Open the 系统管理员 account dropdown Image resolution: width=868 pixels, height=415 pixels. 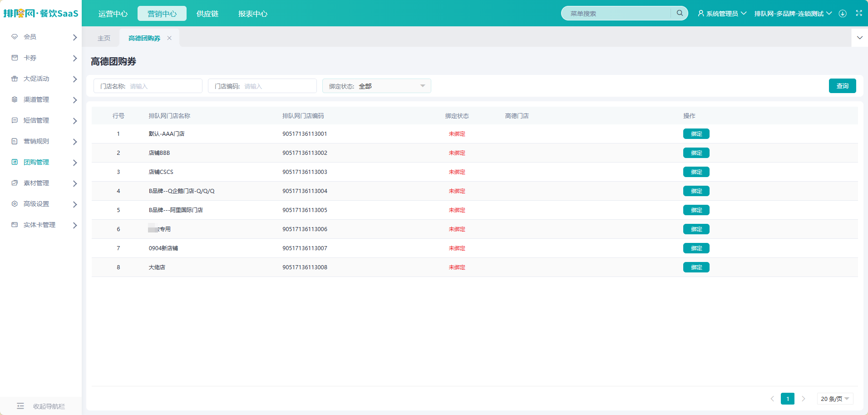(x=722, y=14)
